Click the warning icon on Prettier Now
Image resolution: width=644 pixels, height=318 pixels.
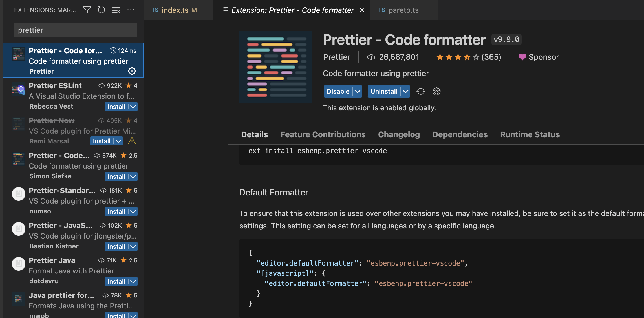[132, 141]
